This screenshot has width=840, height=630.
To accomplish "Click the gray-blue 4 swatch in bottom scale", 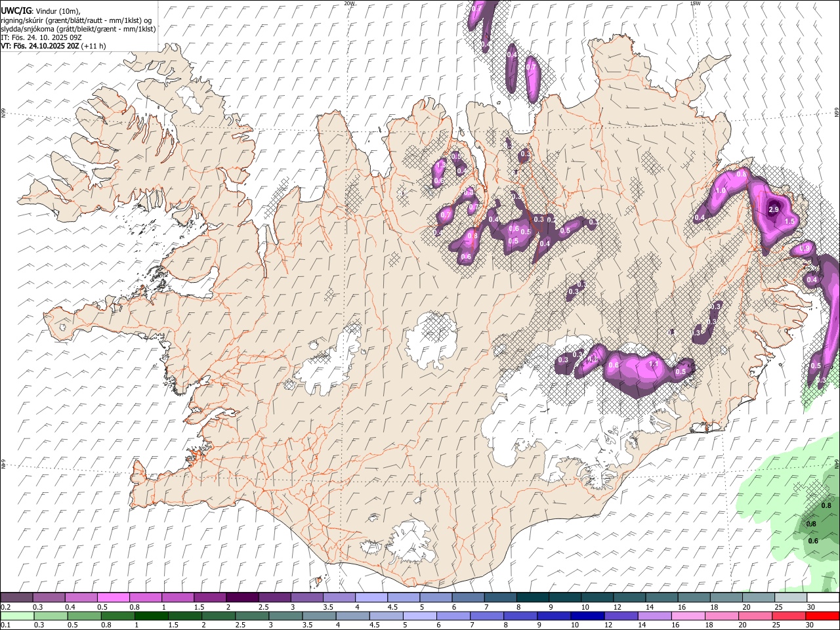I will point(352,616).
